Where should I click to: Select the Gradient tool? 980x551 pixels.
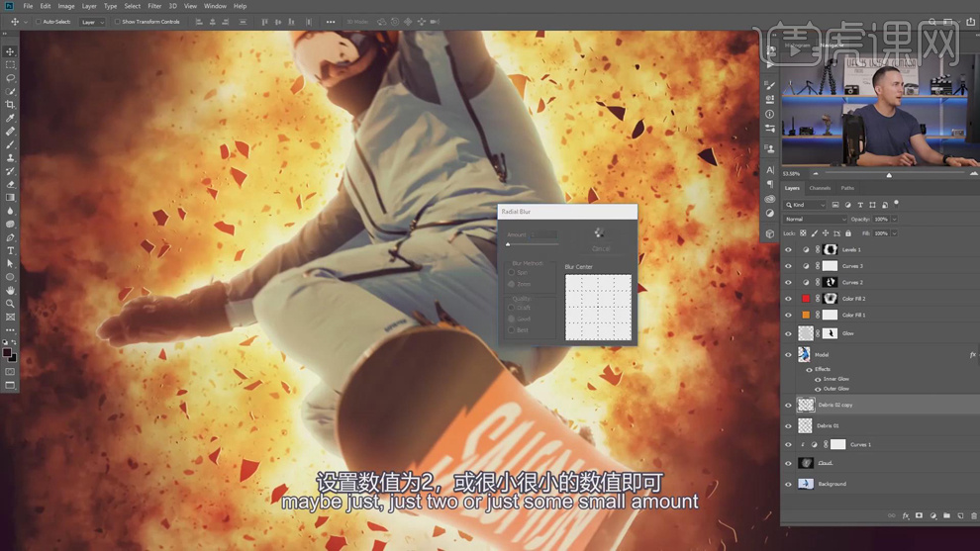[x=10, y=198]
